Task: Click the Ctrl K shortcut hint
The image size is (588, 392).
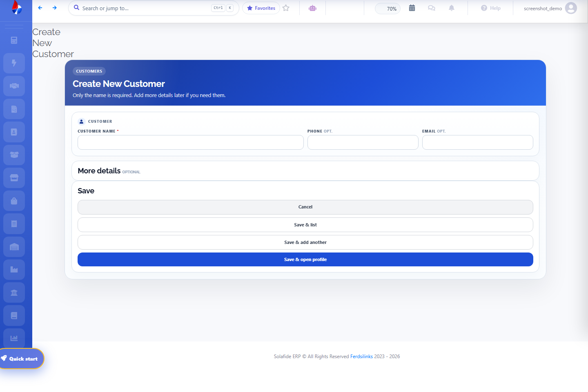Action: pos(223,8)
